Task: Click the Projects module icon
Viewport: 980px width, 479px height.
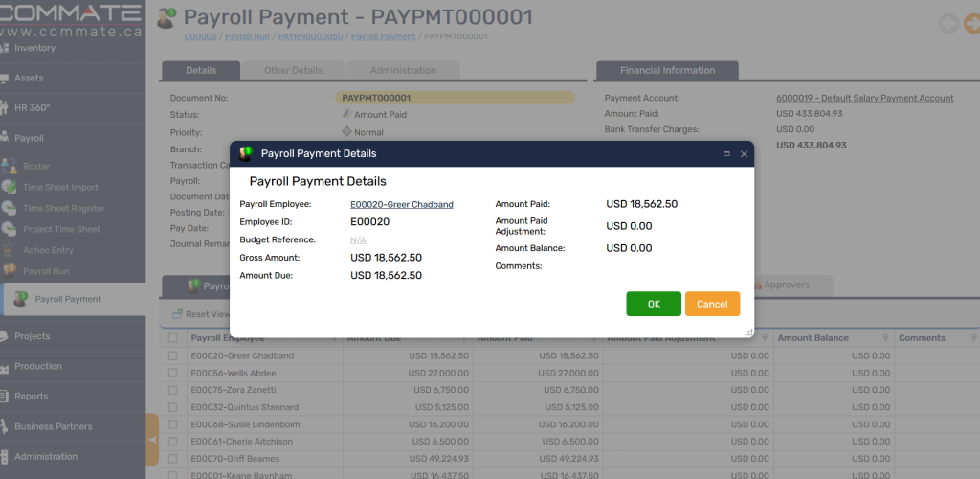Action: (4, 336)
